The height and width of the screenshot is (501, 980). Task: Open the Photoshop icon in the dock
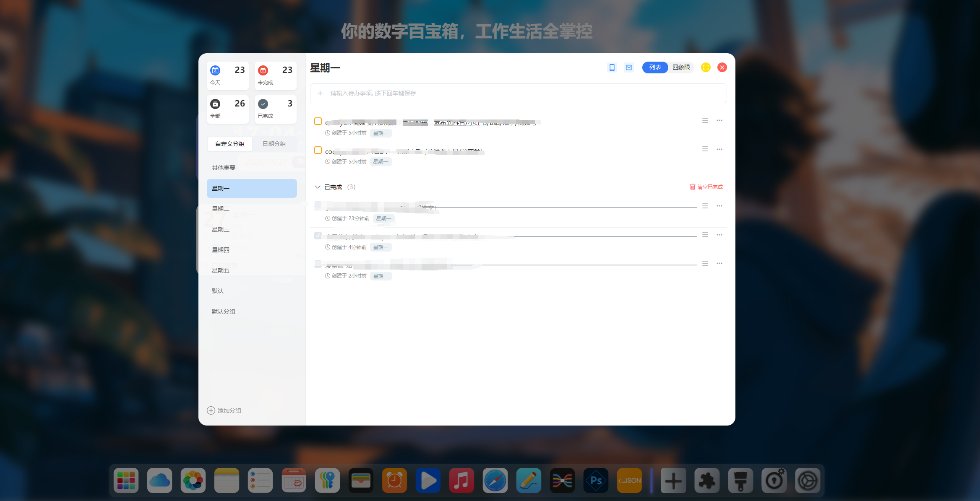tap(596, 480)
